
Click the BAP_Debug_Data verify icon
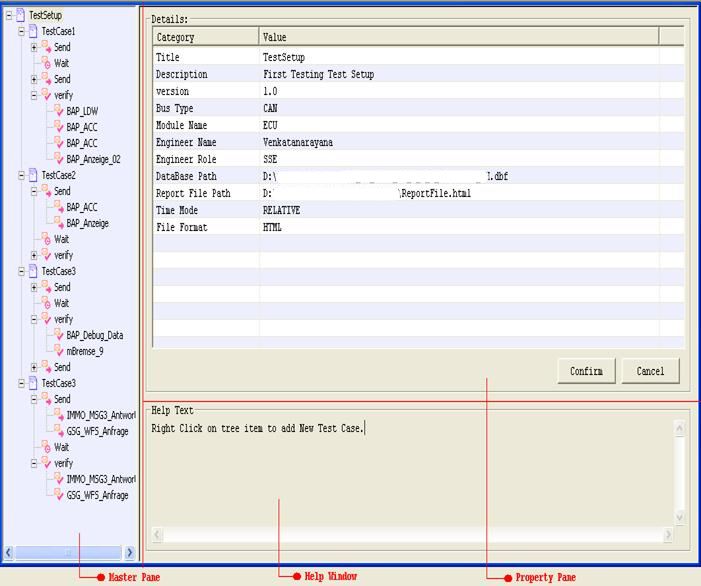click(59, 335)
